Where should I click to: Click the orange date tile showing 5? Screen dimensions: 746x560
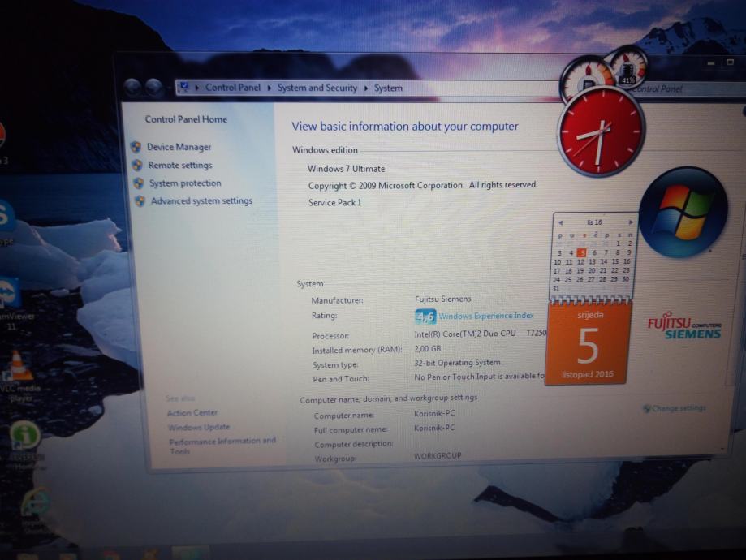tap(588, 343)
